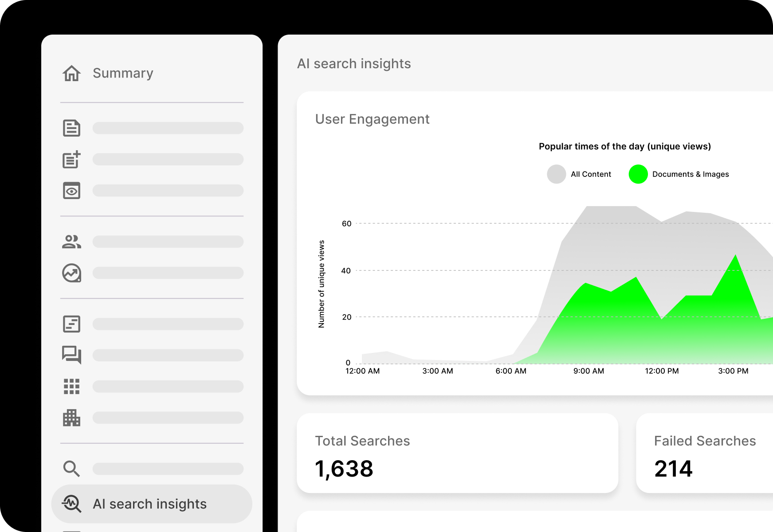Click the 214 failed searches value
This screenshot has height=532, width=773.
(673, 469)
